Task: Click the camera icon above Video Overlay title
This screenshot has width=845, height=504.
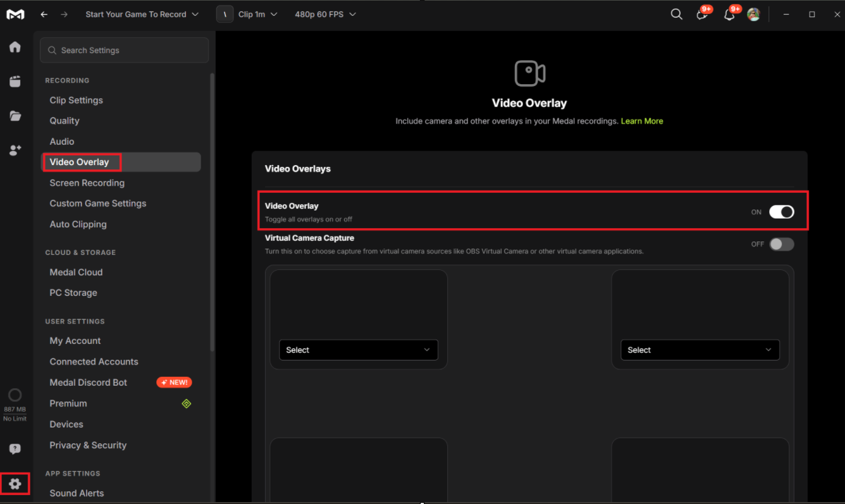Action: (x=530, y=73)
